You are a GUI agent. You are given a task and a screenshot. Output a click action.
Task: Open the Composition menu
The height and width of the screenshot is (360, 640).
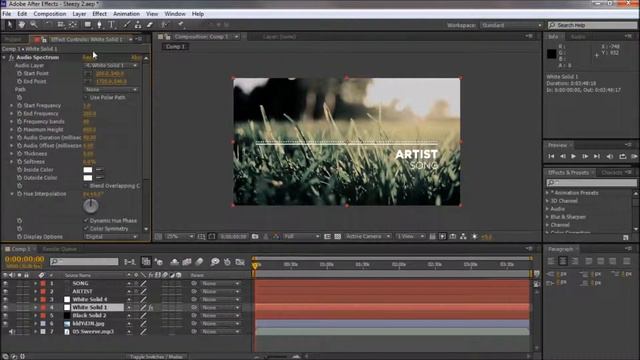[49, 14]
